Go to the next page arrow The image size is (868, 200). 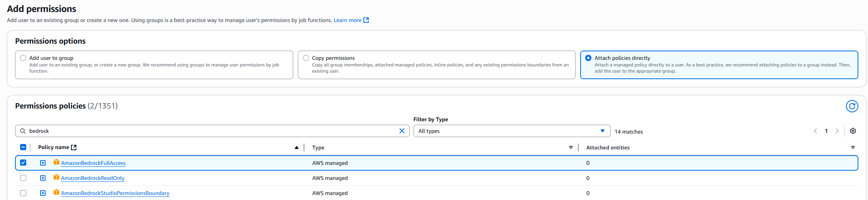coord(837,131)
